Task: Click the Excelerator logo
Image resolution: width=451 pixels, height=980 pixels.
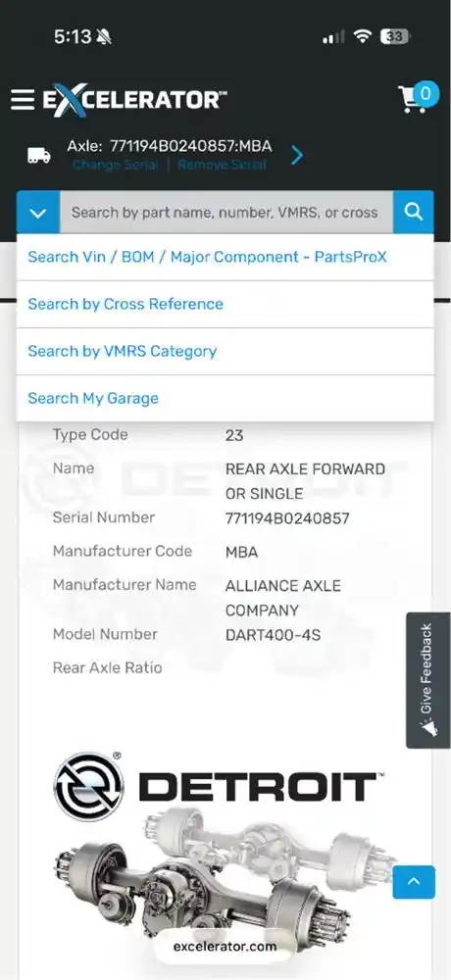Action: (134, 99)
